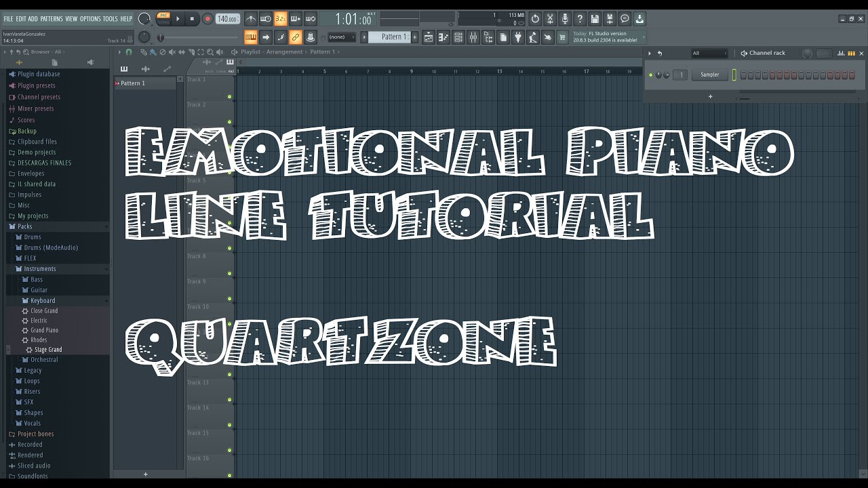Toggle loop recording
Image resolution: width=868 pixels, height=488 pixels.
tap(310, 19)
